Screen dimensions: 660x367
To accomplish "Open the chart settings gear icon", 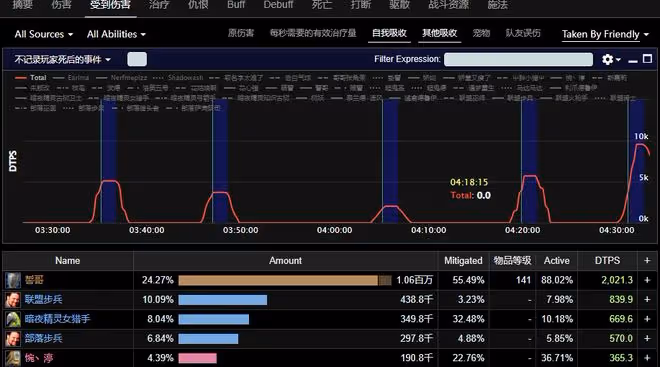I will (x=607, y=59).
